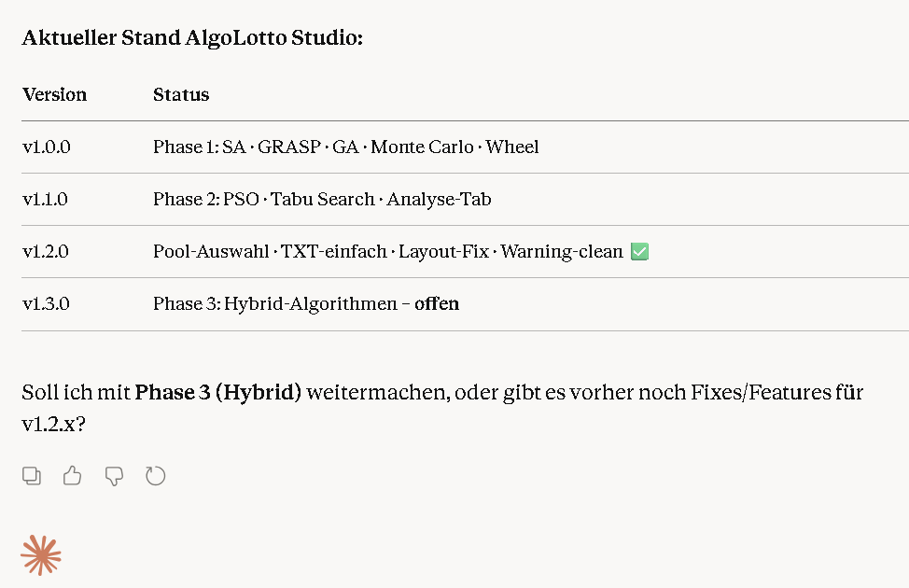The height and width of the screenshot is (588, 909).
Task: Click the orange starburst logo
Action: pos(41,555)
